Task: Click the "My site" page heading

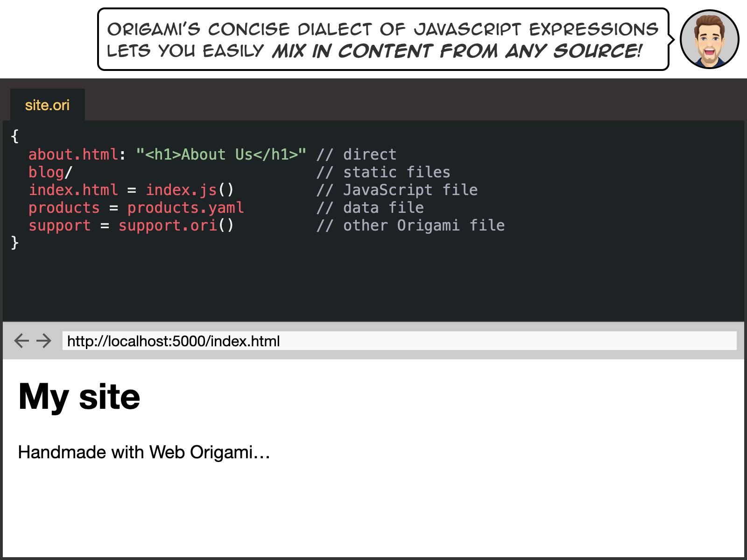Action: (x=79, y=397)
